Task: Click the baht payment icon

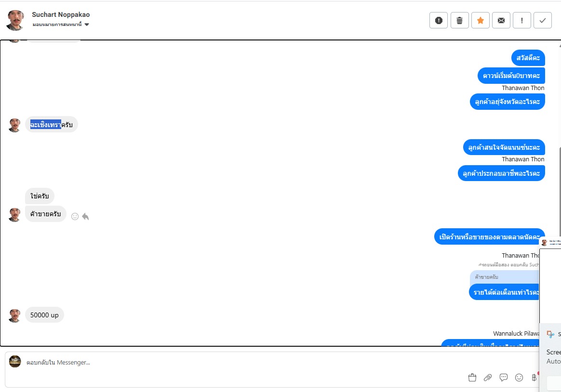Action: click(534, 378)
